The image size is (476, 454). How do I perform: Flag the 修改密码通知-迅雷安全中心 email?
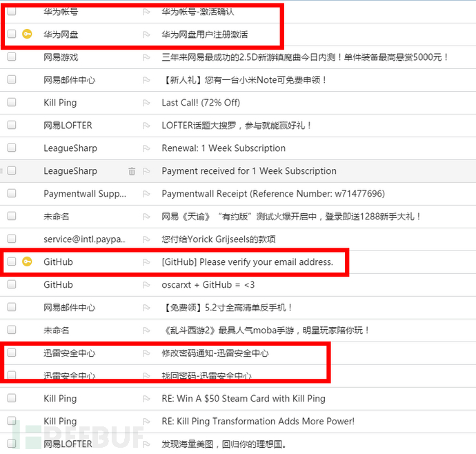pos(146,353)
